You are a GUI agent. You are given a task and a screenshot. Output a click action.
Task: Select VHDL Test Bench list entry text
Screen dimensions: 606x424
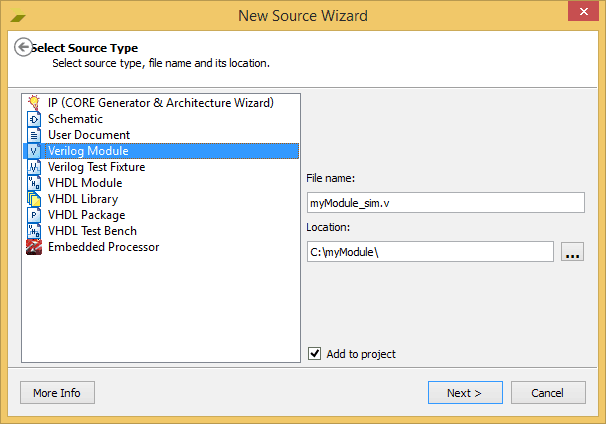92,231
